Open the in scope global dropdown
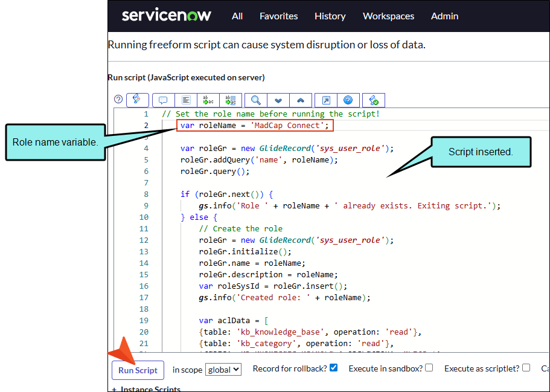This screenshot has height=392, width=550. 223,370
